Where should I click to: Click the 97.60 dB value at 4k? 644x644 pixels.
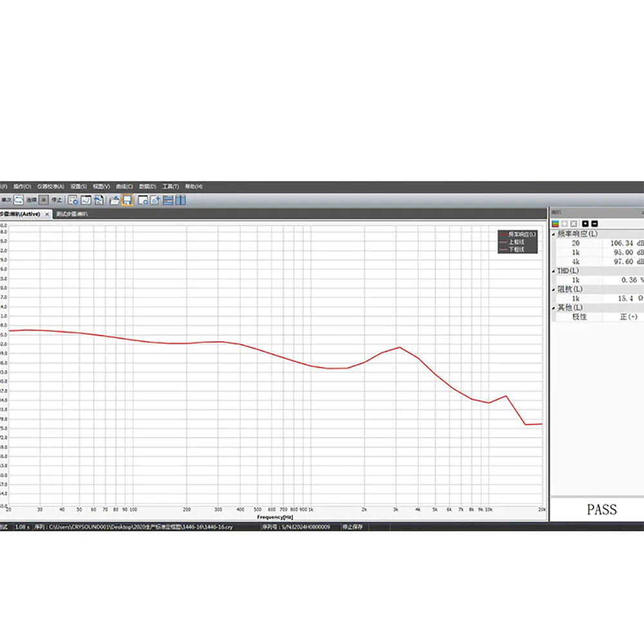629,261
